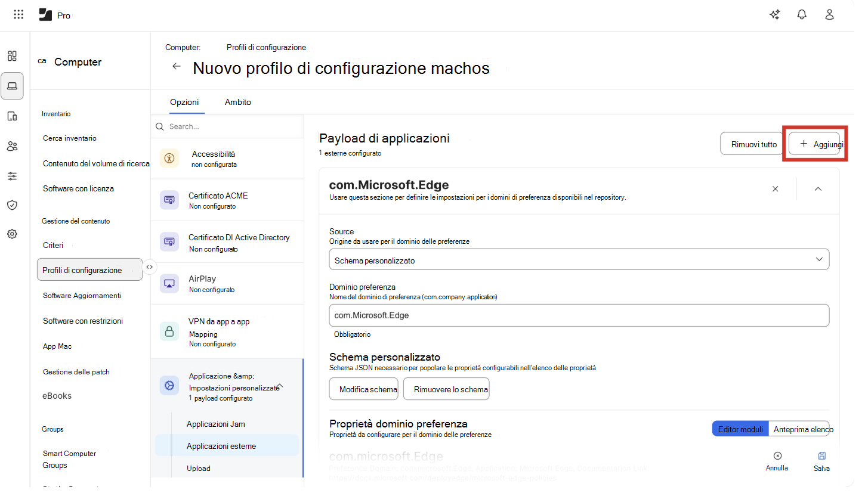The width and height of the screenshot is (868, 493).
Task: Open Software con restrizioni
Action: point(83,321)
